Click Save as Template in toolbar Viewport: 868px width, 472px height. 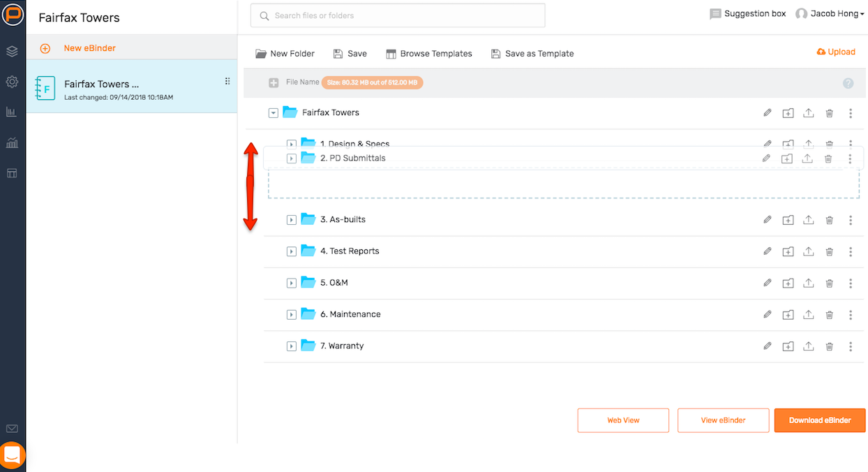pos(532,54)
